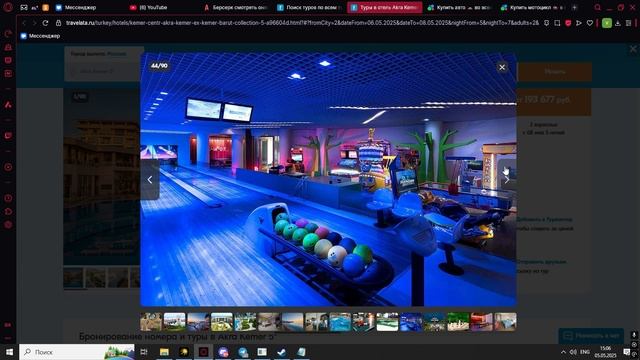Switch to the Купить авто tab
This screenshot has height=360, width=640.
coord(460,7)
